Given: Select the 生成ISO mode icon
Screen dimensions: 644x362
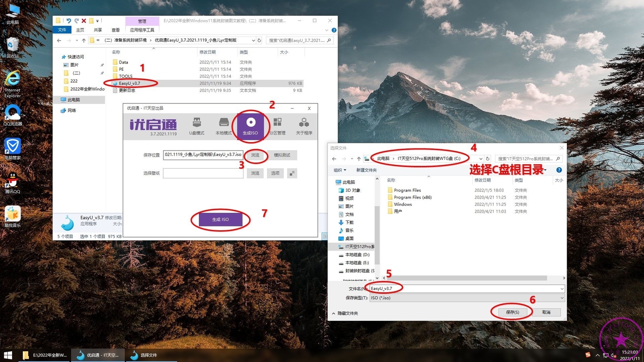Looking at the screenshot, I should 250,126.
